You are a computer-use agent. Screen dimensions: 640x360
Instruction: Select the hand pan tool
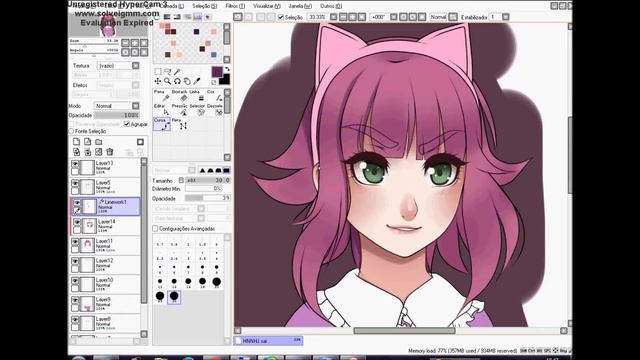[x=187, y=81]
